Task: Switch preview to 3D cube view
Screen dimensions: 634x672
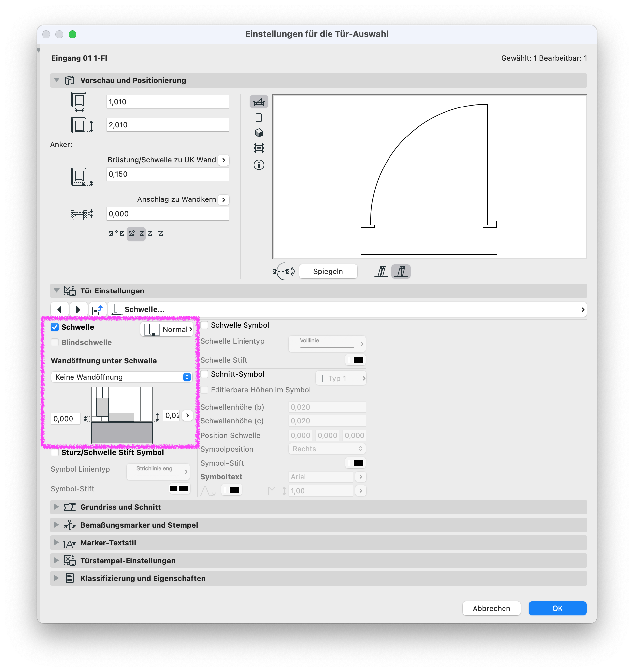Action: (x=259, y=133)
